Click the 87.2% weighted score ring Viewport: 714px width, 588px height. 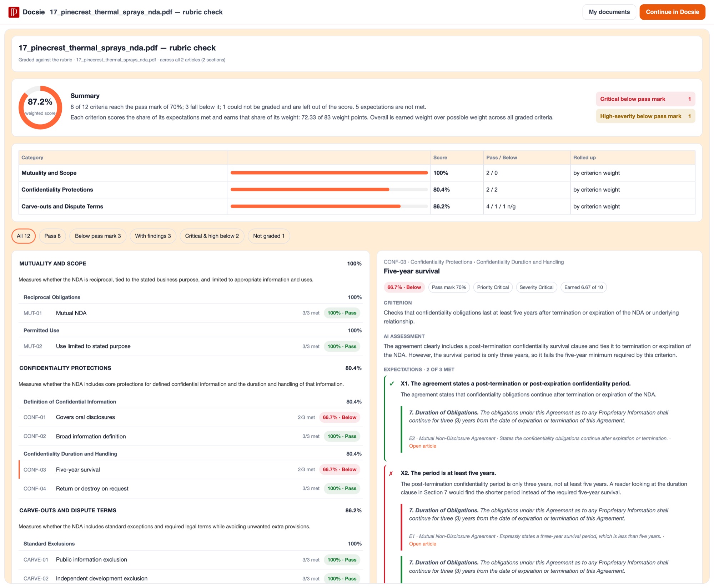click(40, 107)
